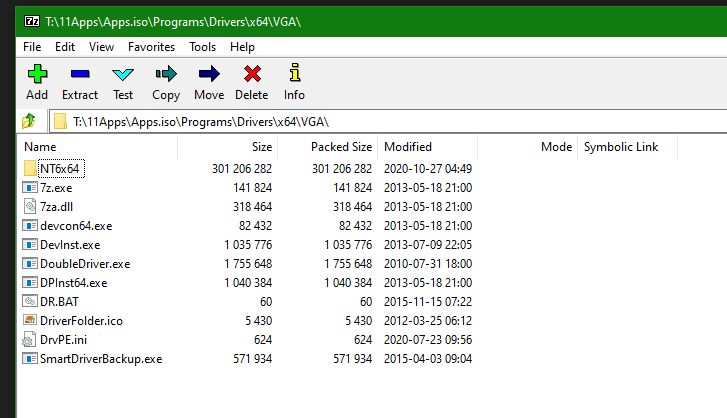Open the File menu
Image resolution: width=727 pixels, height=418 pixels.
point(32,47)
